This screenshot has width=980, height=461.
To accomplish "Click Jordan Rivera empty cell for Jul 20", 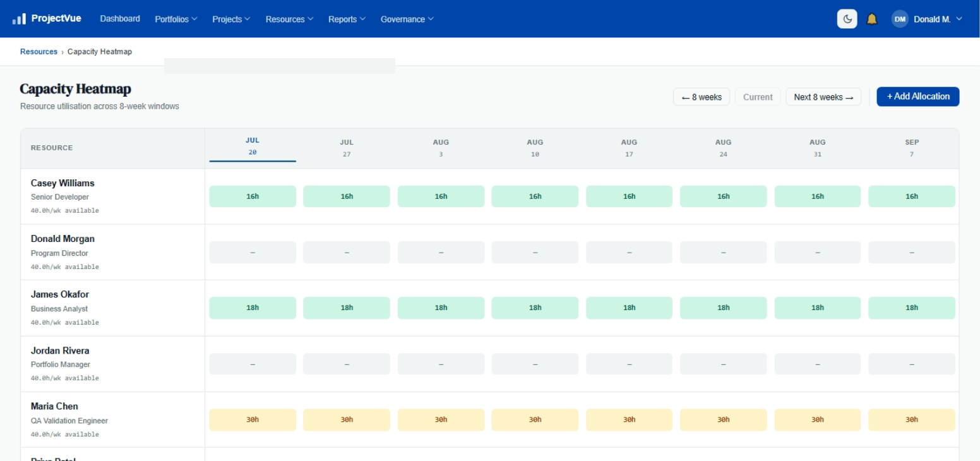I will click(253, 364).
